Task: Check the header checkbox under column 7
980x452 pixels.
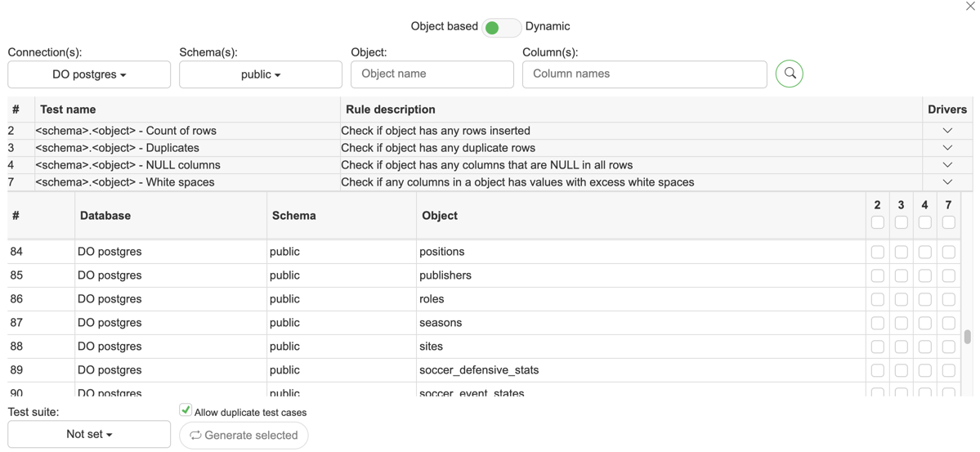Action: [x=948, y=222]
